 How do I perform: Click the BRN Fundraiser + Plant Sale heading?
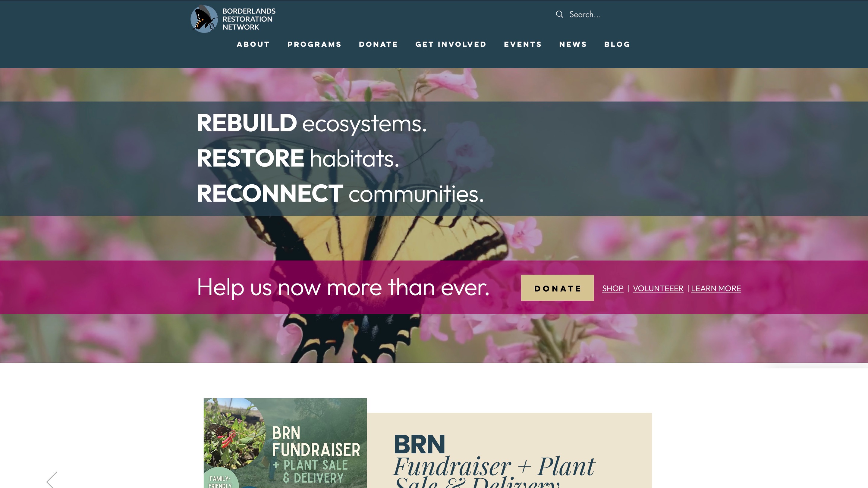point(494,460)
